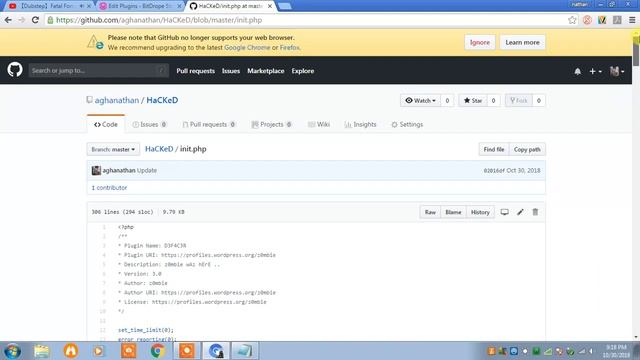This screenshot has height=360, width=640.
Task: Click the red circular extension icon
Action: point(587,20)
